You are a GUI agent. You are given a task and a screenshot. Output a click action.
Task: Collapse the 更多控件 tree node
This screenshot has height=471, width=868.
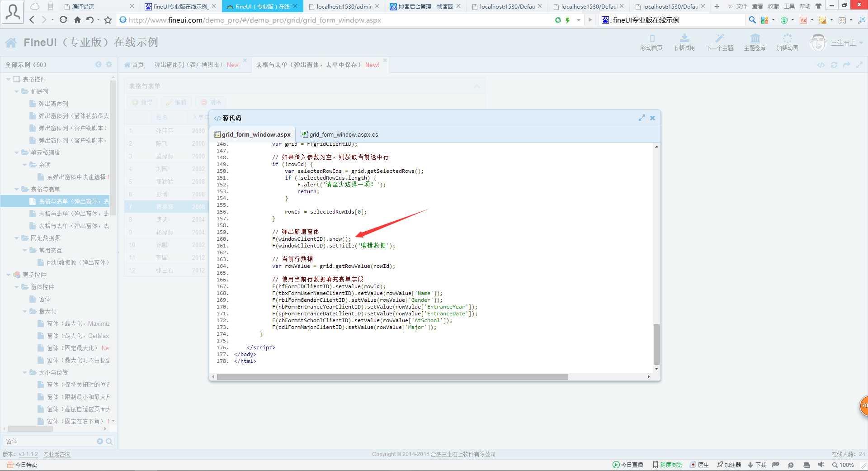pos(8,275)
